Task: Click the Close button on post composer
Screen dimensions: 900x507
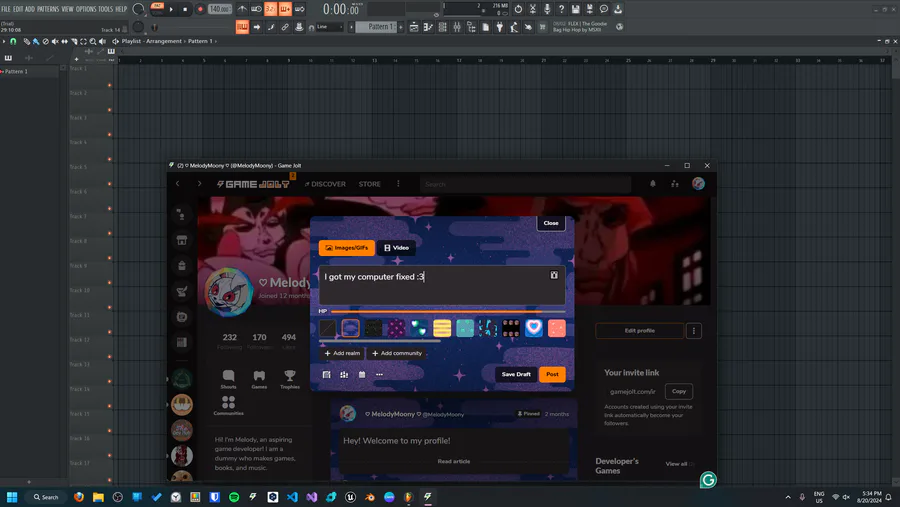Action: point(551,223)
